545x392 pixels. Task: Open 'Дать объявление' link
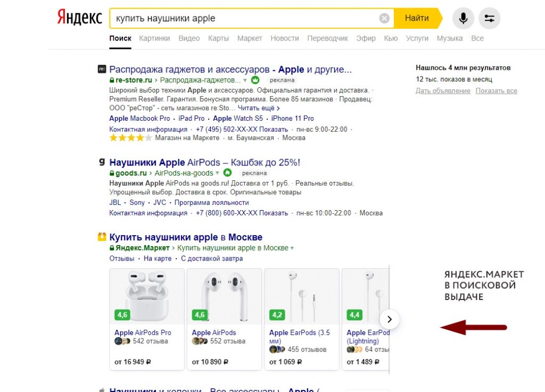point(443,91)
